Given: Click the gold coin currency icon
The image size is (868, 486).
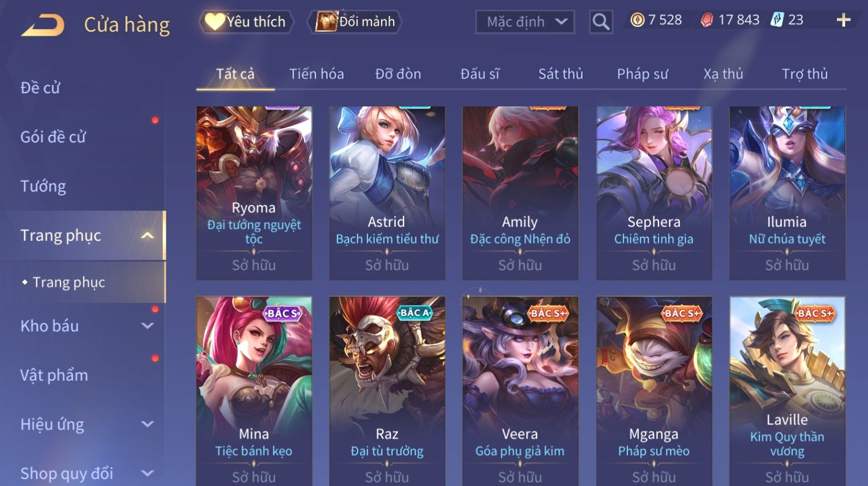Looking at the screenshot, I should click(x=637, y=20).
